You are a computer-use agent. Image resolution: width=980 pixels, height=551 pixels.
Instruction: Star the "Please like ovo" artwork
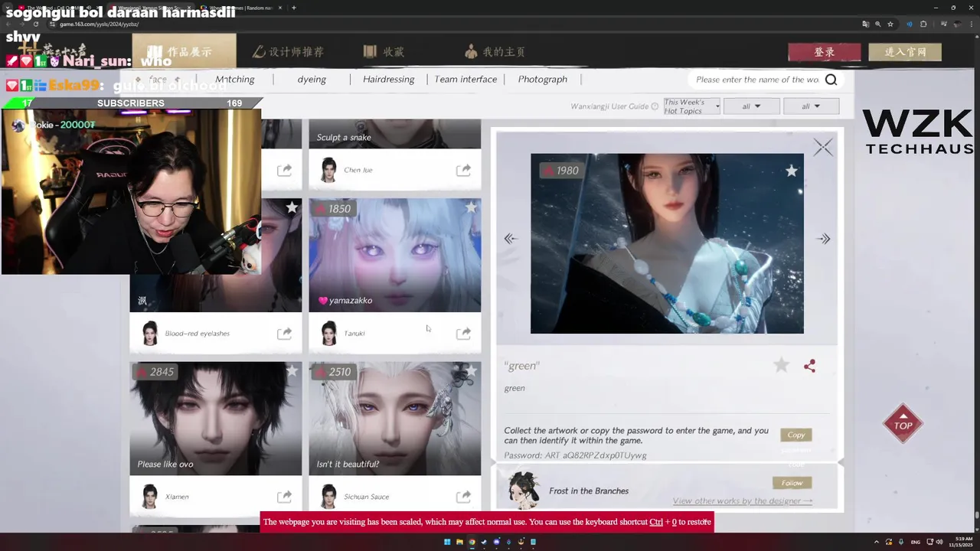[292, 370]
